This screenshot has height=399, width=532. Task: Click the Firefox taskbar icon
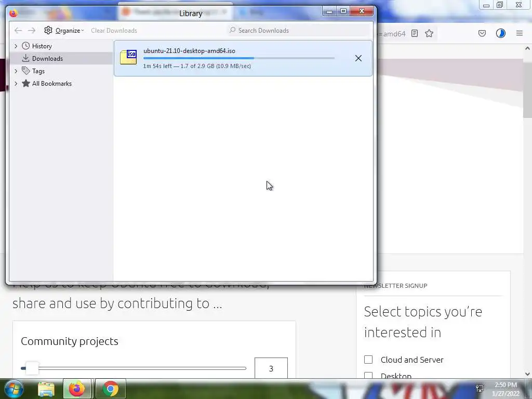tap(77, 389)
